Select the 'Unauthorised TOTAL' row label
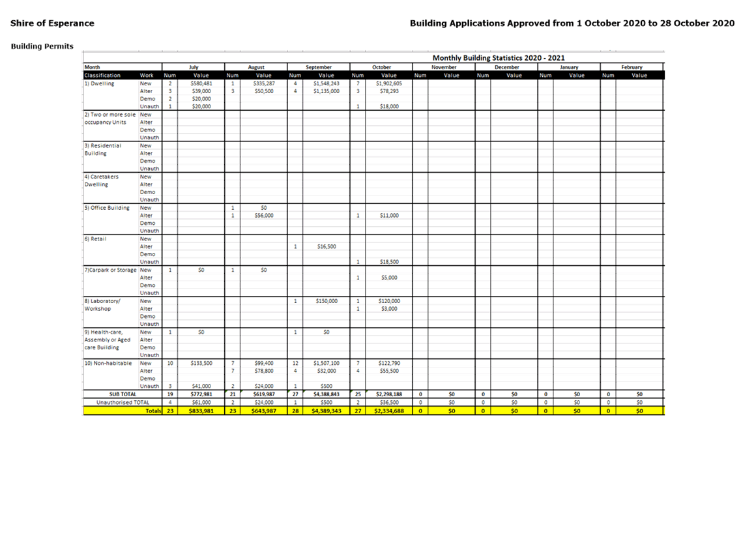756x535 pixels. click(x=123, y=403)
